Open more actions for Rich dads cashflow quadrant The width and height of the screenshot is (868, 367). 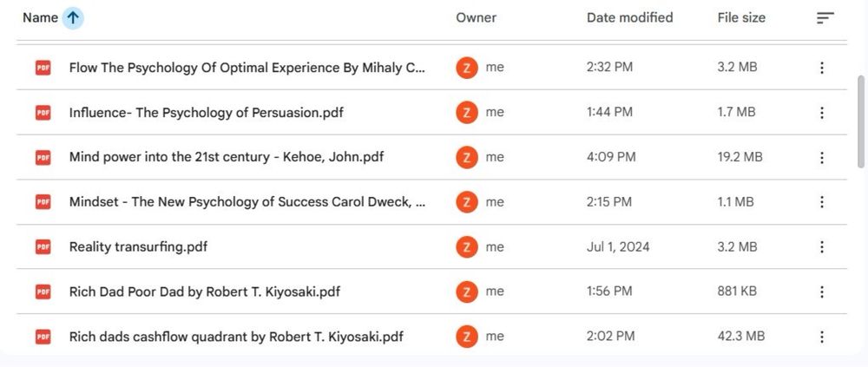pyautogui.click(x=821, y=337)
